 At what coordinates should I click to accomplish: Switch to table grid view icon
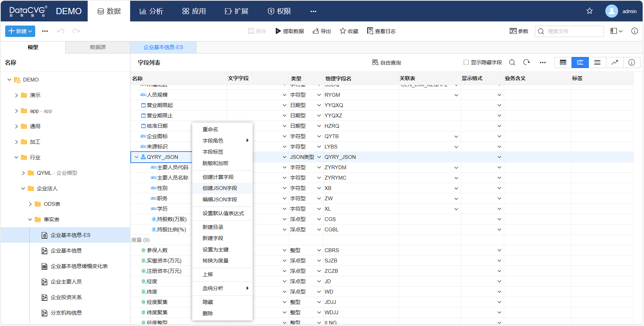563,63
